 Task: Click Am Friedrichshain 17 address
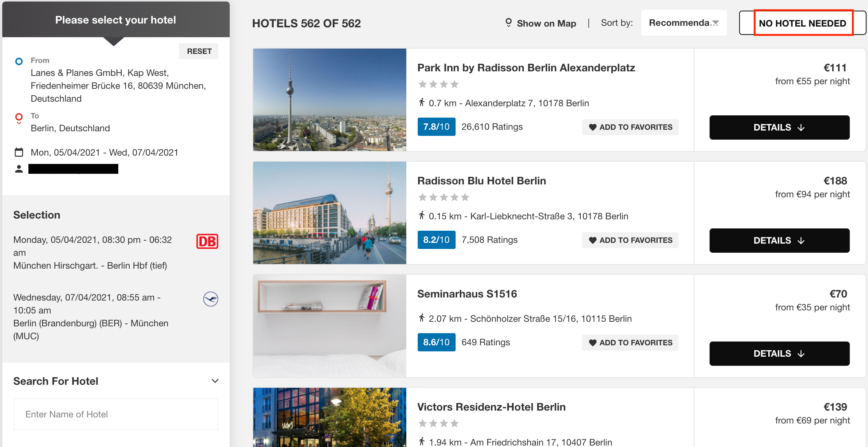pyautogui.click(x=541, y=442)
